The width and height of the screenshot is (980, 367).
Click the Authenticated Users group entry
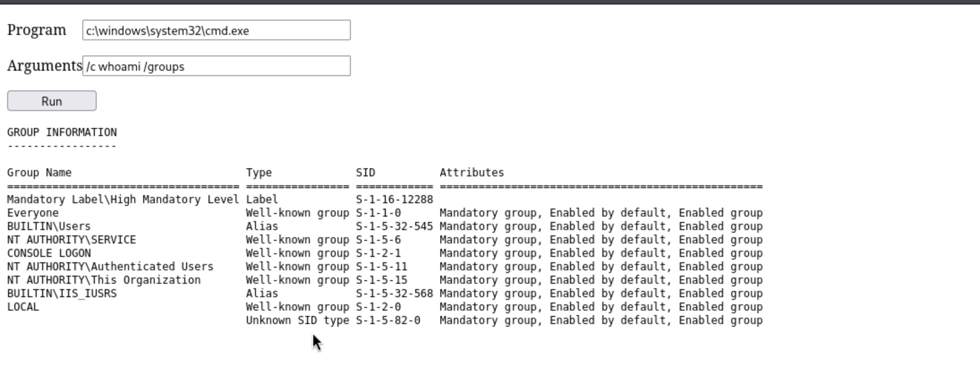tap(110, 267)
